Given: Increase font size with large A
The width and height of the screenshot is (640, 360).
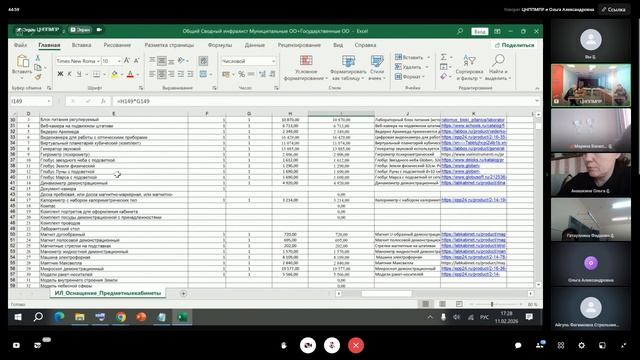Looking at the screenshot, I should [127, 61].
